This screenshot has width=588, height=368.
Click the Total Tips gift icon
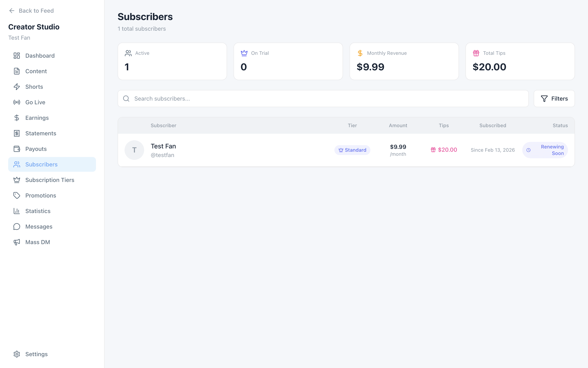[x=476, y=53]
